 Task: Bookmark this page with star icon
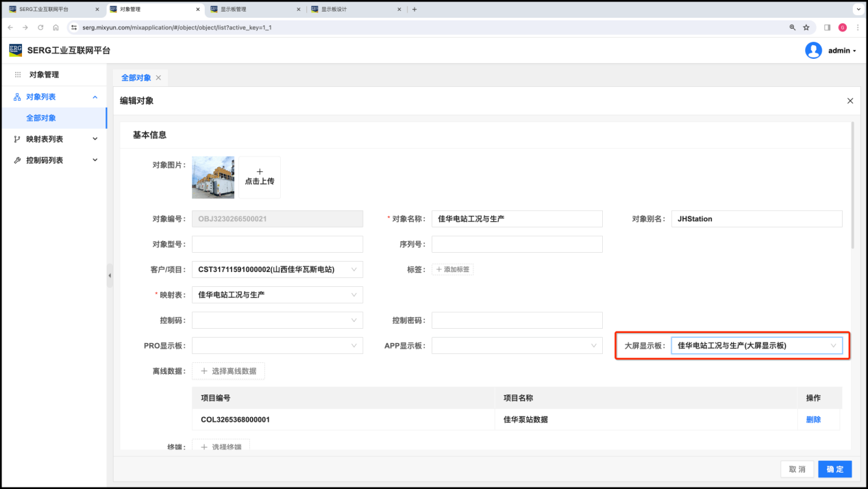coord(806,27)
